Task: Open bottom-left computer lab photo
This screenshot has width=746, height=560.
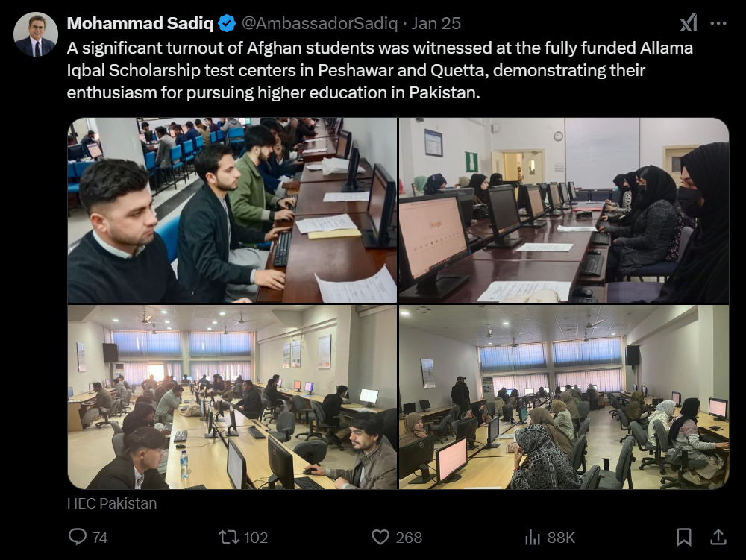Action: tap(232, 397)
